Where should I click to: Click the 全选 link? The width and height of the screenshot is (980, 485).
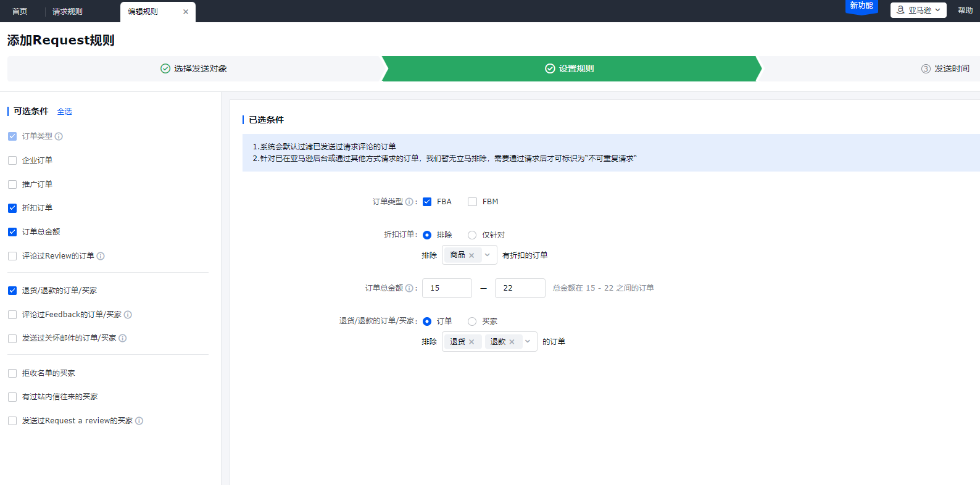click(x=65, y=112)
